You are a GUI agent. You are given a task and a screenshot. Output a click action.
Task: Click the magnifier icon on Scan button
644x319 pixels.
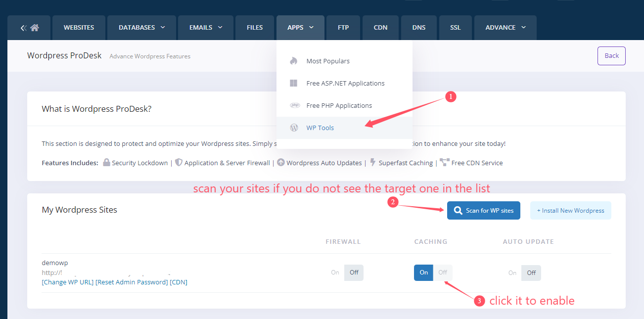[x=458, y=210]
